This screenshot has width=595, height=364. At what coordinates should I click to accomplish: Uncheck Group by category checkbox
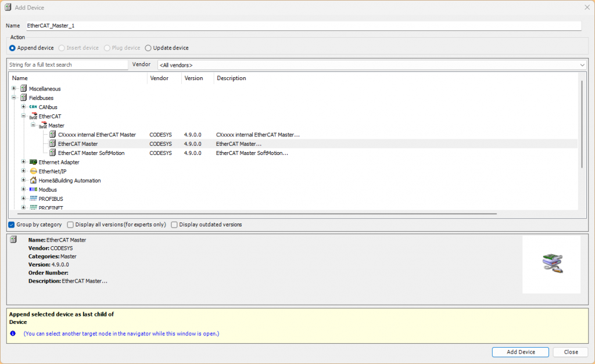(x=12, y=225)
